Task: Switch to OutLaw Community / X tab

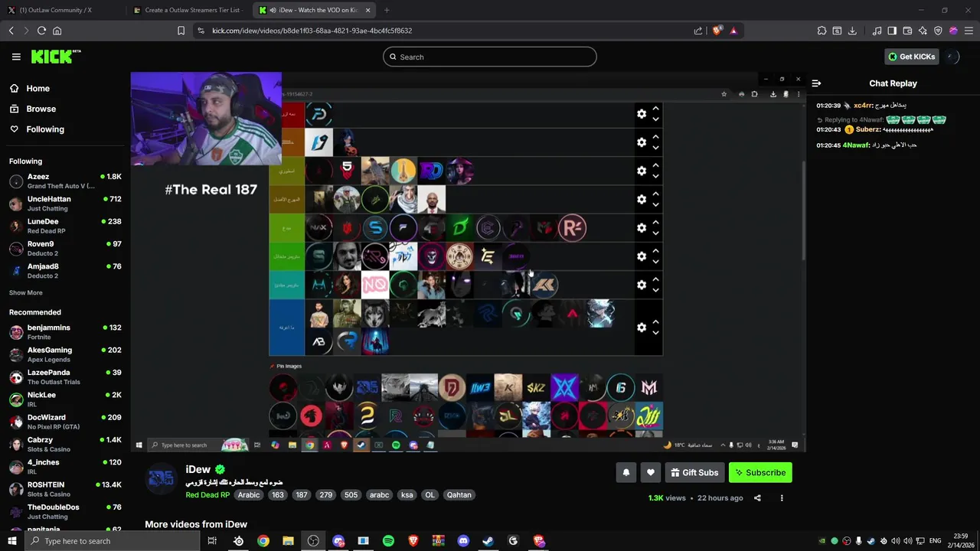Action: pos(61,10)
